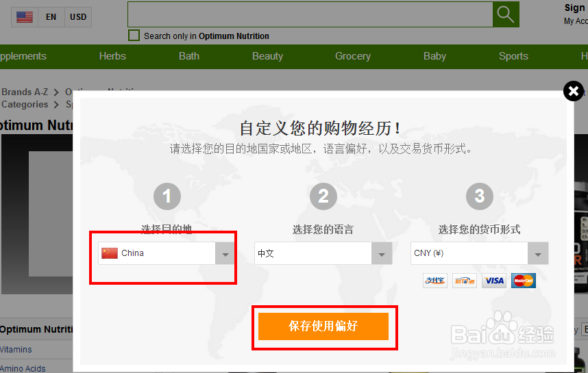Click the US flag country icon
The width and height of the screenshot is (588, 373).
[25, 17]
